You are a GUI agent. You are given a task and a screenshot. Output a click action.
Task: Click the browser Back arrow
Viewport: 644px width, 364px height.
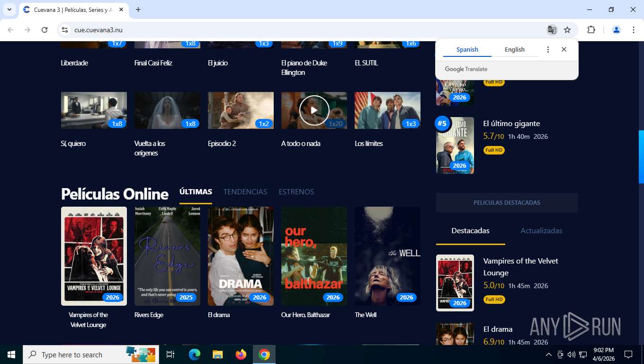[x=10, y=30]
